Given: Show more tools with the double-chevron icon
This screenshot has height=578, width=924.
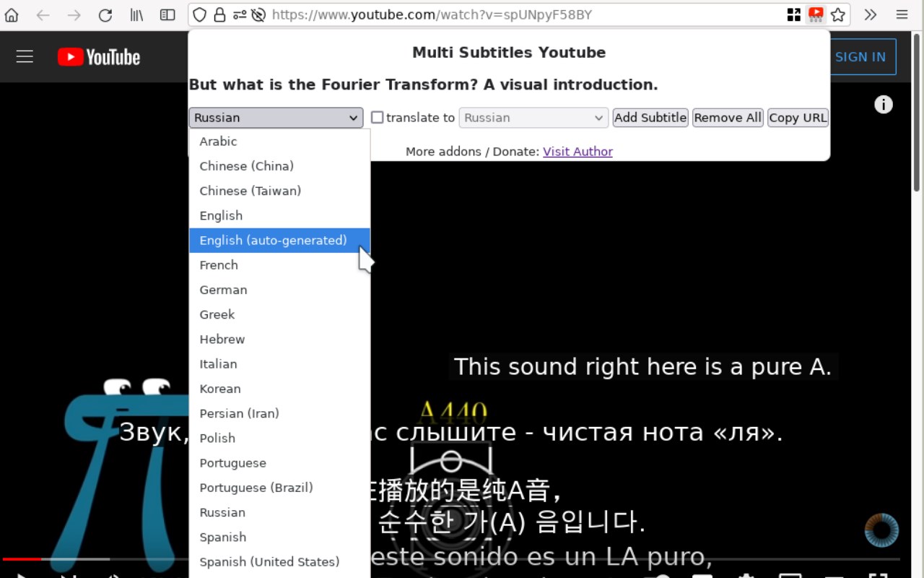Looking at the screenshot, I should pos(871,14).
